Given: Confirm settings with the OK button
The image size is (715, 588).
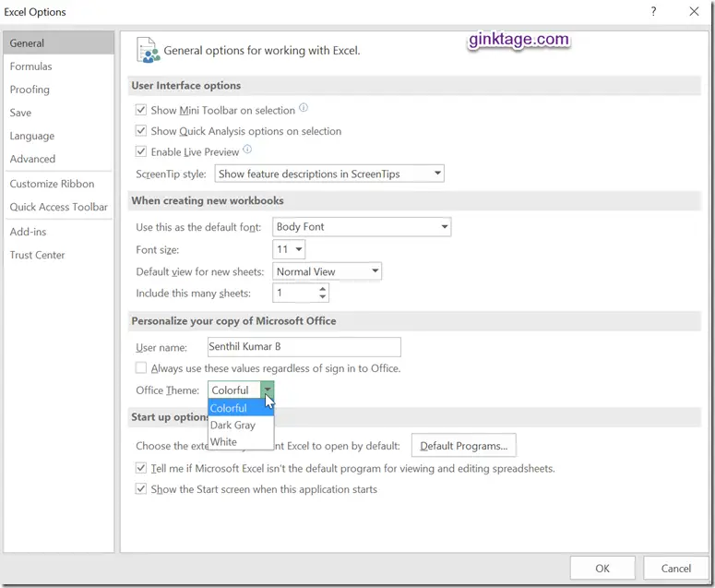Looking at the screenshot, I should (x=602, y=568).
